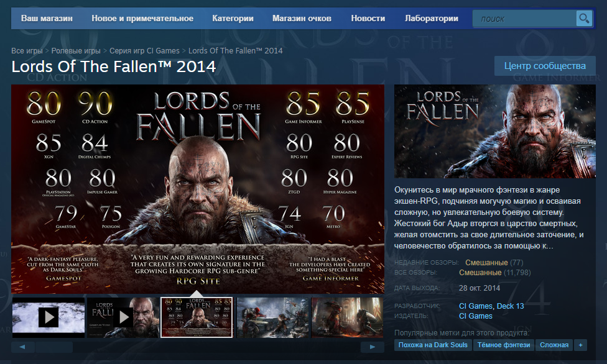The height and width of the screenshot is (364, 607).
Task: Open the Лаборатории menu item
Action: (x=432, y=19)
